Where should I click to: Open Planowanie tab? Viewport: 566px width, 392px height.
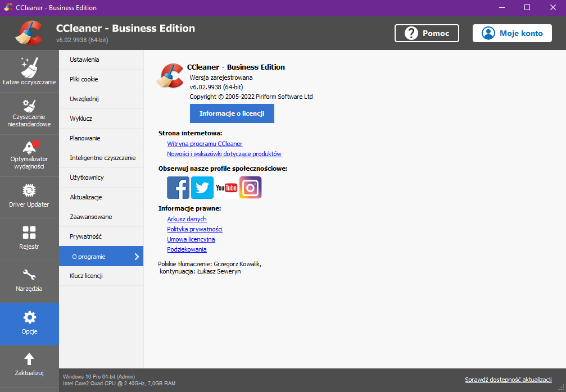pyautogui.click(x=101, y=138)
